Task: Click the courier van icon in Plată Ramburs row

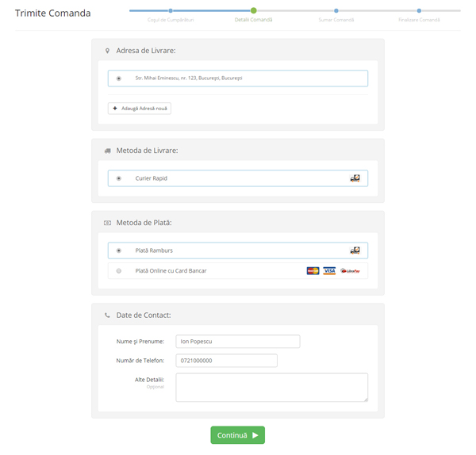Action: 355,250
